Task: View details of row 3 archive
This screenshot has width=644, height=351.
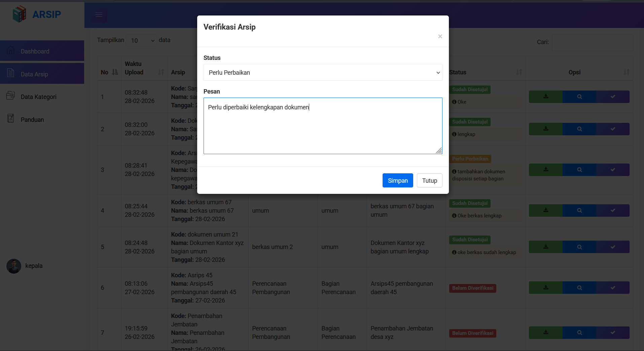Action: coord(579,170)
